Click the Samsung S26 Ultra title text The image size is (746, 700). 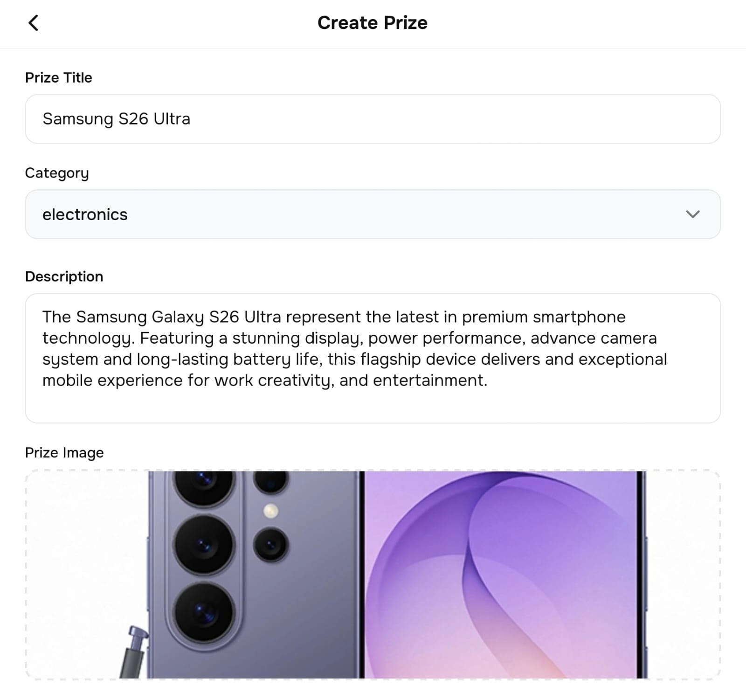click(x=117, y=119)
